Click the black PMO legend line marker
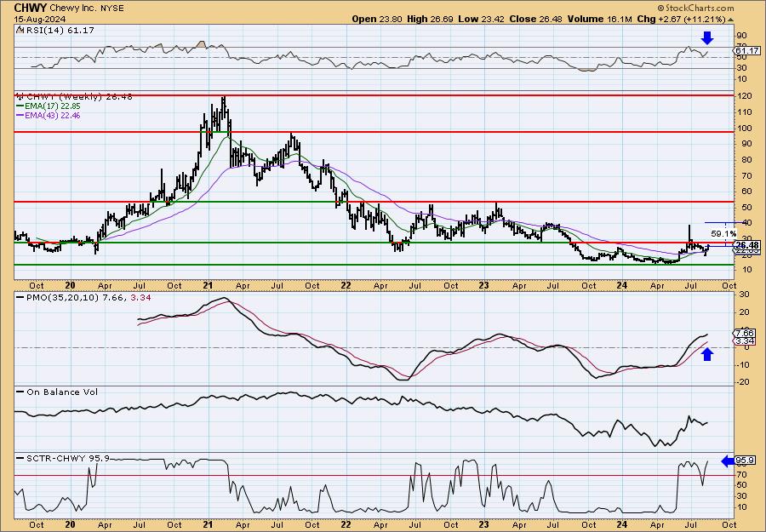Viewport: 766px width, 532px height. point(20,297)
